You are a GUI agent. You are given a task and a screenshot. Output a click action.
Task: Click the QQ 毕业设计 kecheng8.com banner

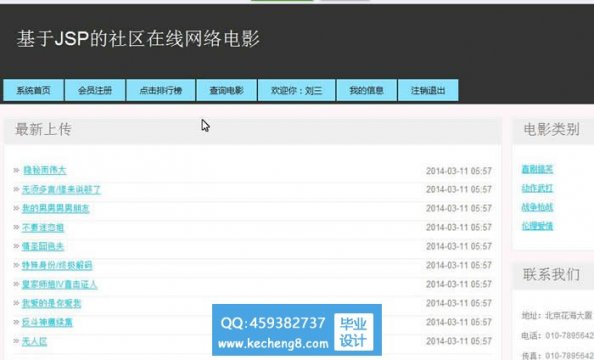click(297, 330)
